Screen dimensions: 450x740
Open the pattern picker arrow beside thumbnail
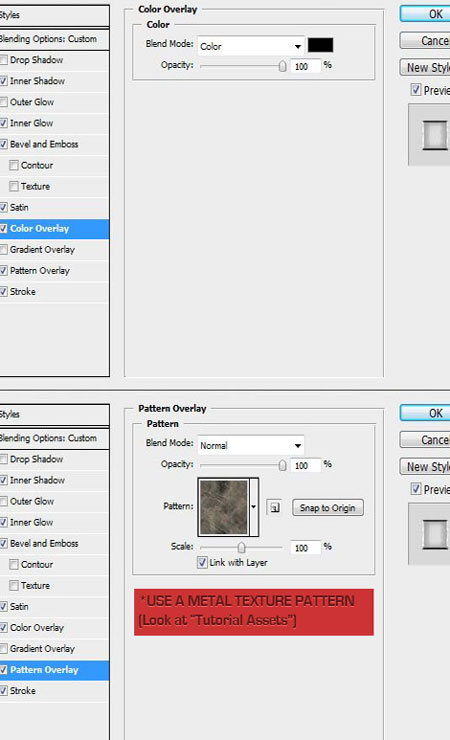[x=254, y=507]
